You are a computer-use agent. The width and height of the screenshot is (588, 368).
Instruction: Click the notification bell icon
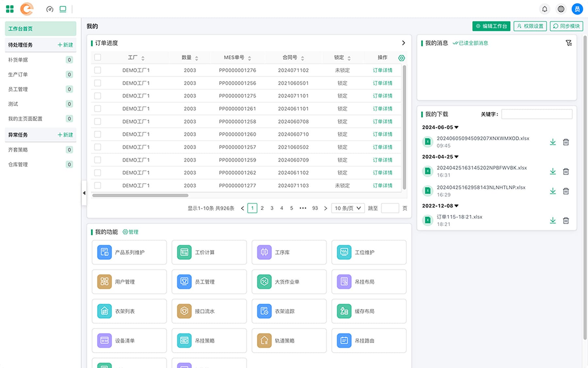pyautogui.click(x=545, y=9)
